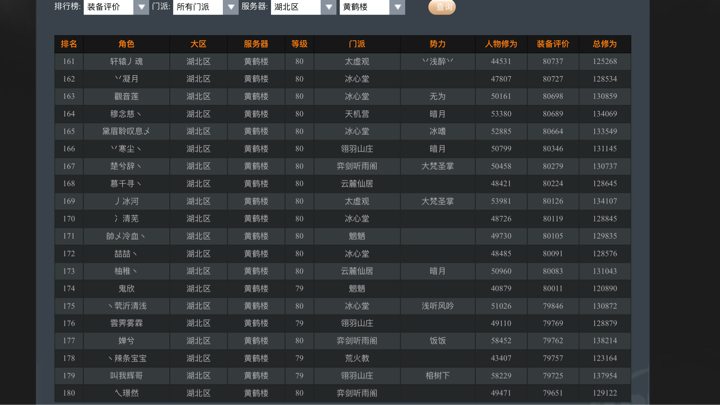Click the orange 查询 button
This screenshot has height=405, width=720.
(442, 7)
